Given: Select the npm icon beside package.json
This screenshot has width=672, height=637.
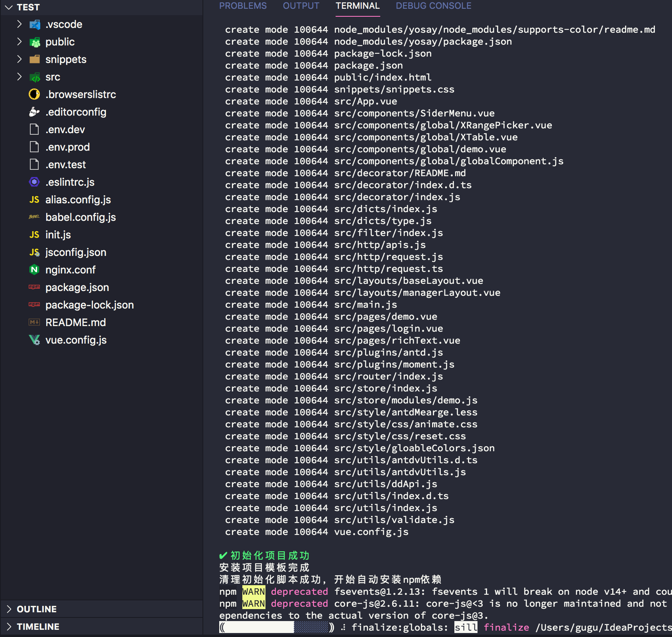Looking at the screenshot, I should point(34,287).
